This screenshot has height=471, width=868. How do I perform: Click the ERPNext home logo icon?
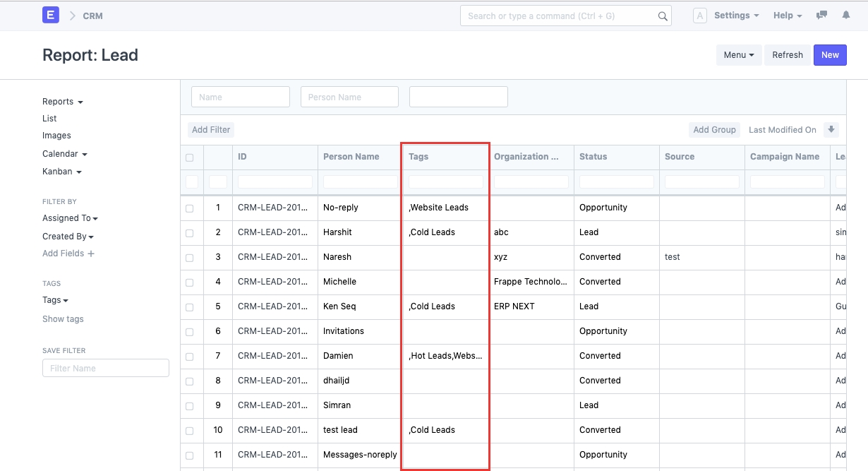click(x=51, y=15)
